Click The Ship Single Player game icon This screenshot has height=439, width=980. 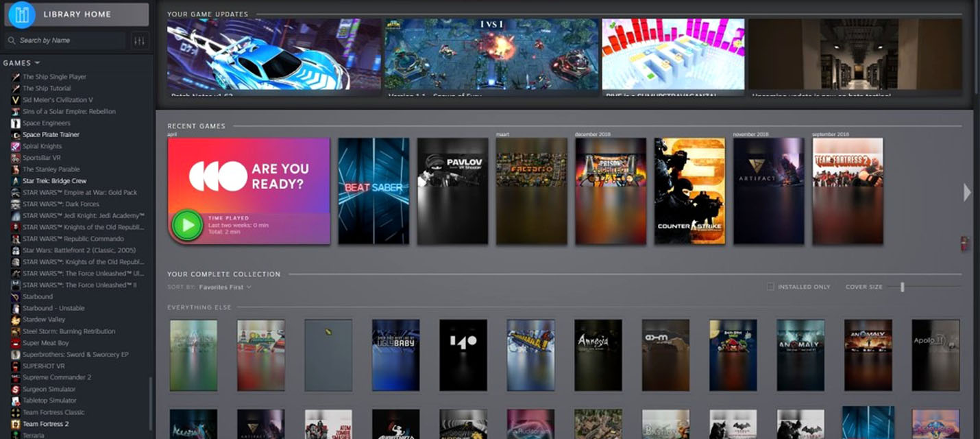click(x=16, y=77)
